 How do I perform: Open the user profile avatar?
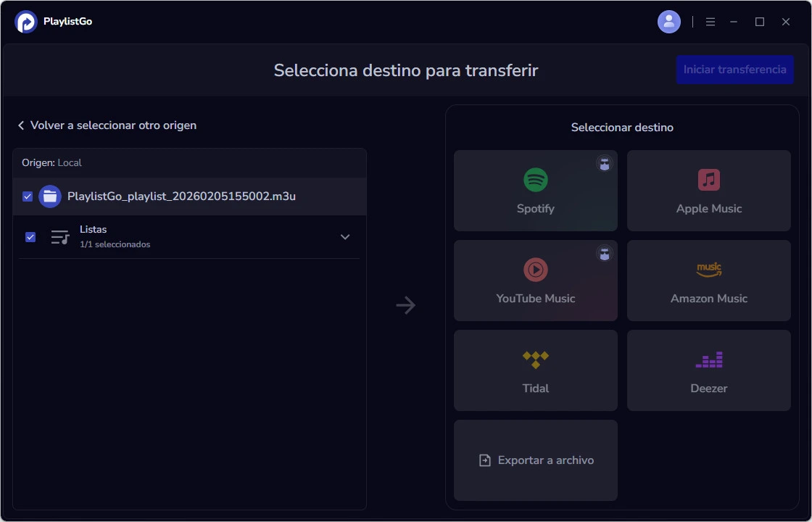(x=668, y=21)
